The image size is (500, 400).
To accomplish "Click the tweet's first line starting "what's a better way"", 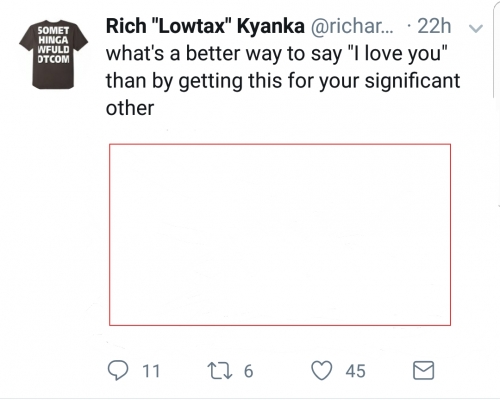I will coord(276,53).
